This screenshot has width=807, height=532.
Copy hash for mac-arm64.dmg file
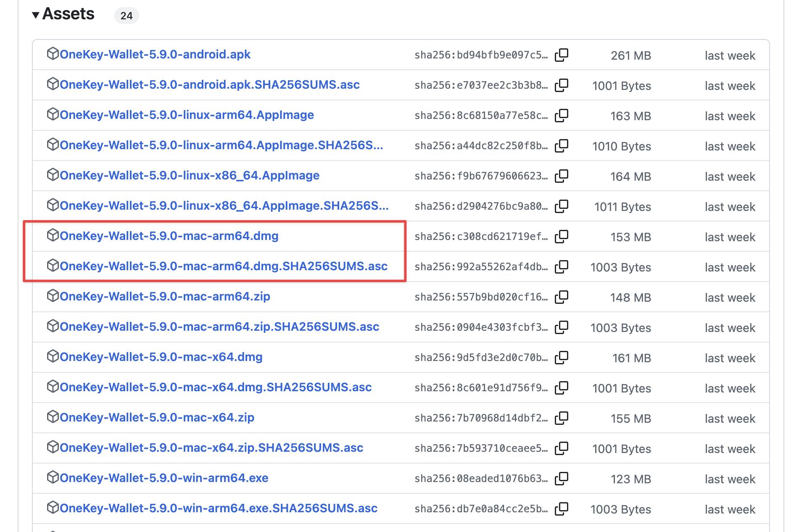[x=562, y=237]
